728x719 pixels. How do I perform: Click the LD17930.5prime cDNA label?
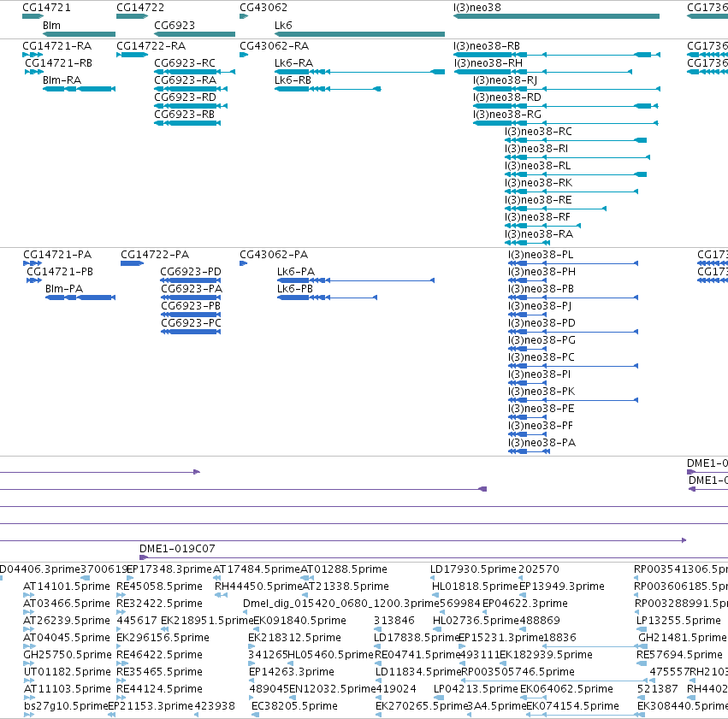(x=473, y=569)
